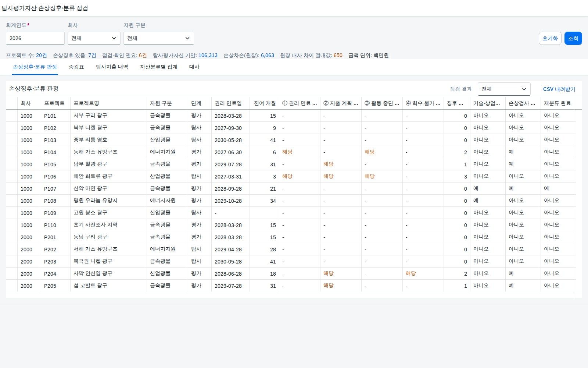The height and width of the screenshot is (368, 588).
Task: Click project name 초기 사전조사 지역
Action: (x=96, y=225)
